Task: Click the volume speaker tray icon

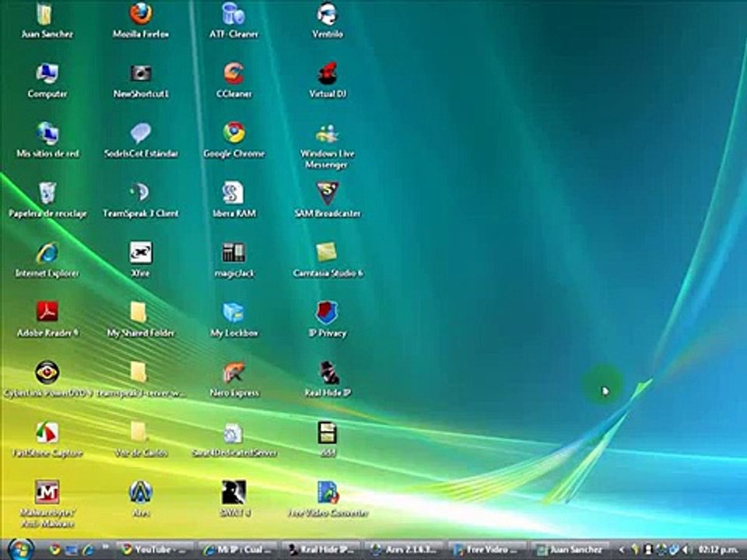Action: pyautogui.click(x=686, y=550)
